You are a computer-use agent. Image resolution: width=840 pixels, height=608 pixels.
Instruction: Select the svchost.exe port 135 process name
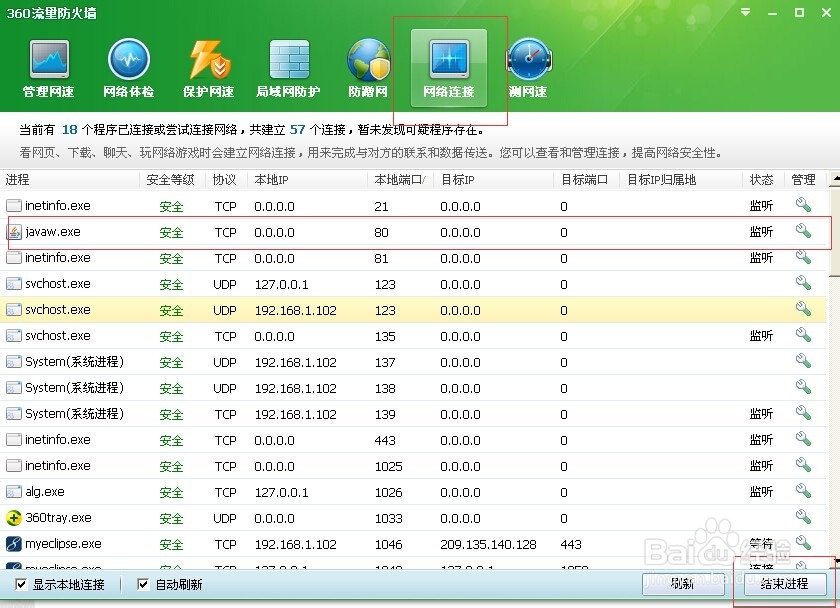(x=58, y=336)
